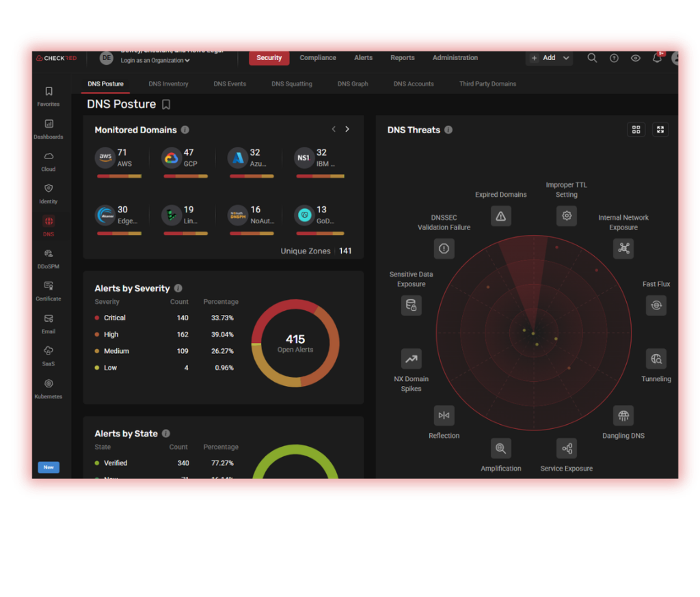This screenshot has width=700, height=597.
Task: Open the notifications bell
Action: tap(657, 57)
